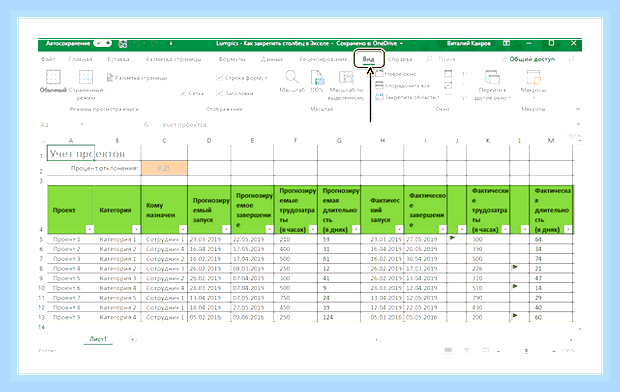The width and height of the screenshot is (620, 392).
Task: Open filter dropdown for Проект column
Action: click(90, 229)
